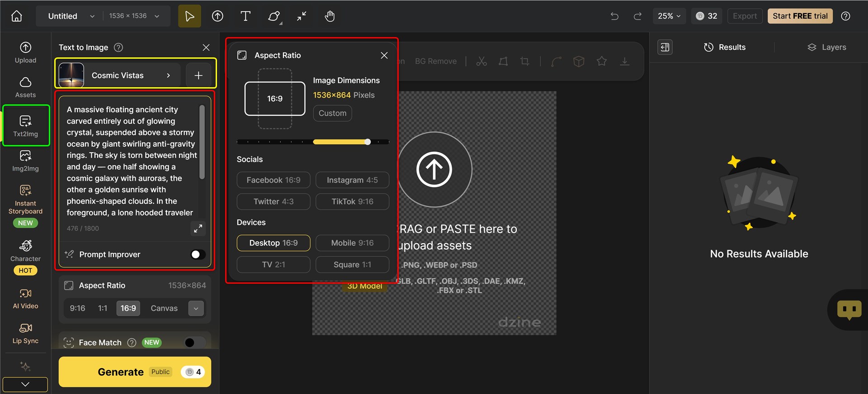Choose Desktop 16:9 preset
This screenshot has height=394, width=868.
click(x=274, y=243)
